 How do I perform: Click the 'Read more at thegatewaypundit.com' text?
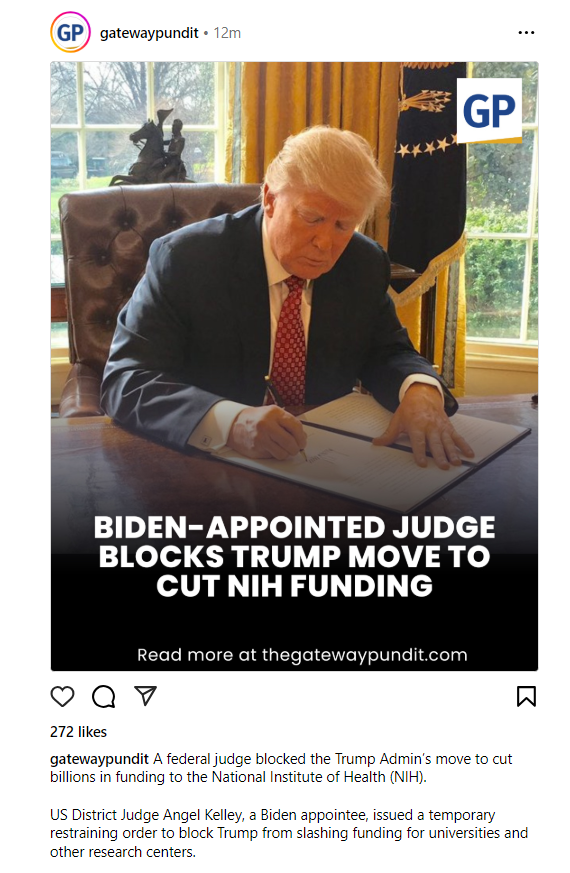302,655
